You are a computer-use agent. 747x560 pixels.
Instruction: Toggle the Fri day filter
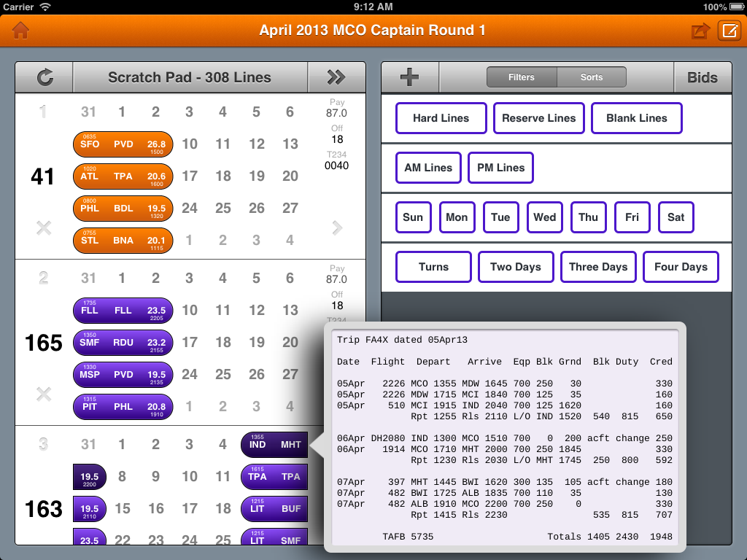(x=632, y=217)
